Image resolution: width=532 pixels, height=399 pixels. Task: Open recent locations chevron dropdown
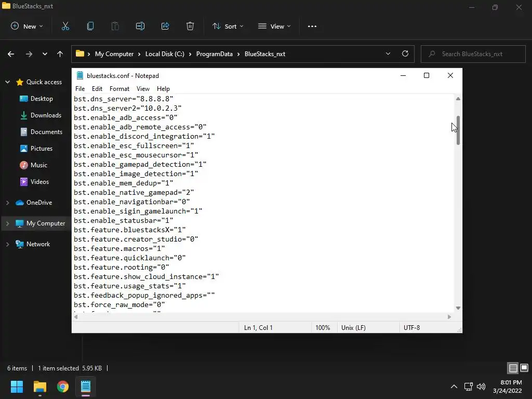point(45,54)
